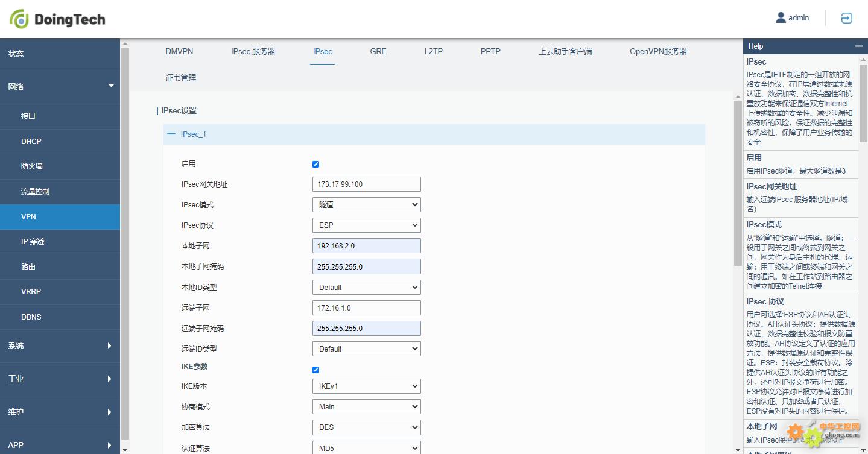Open the 认证算法 dropdown showing MD5
Image resolution: width=868 pixels, height=454 pixels.
pyautogui.click(x=367, y=448)
